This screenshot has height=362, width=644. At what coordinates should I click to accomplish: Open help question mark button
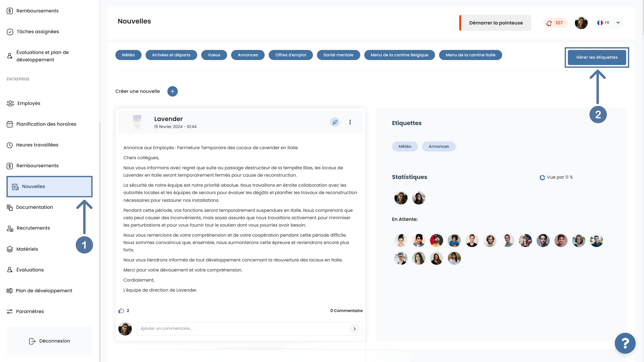coord(625,343)
